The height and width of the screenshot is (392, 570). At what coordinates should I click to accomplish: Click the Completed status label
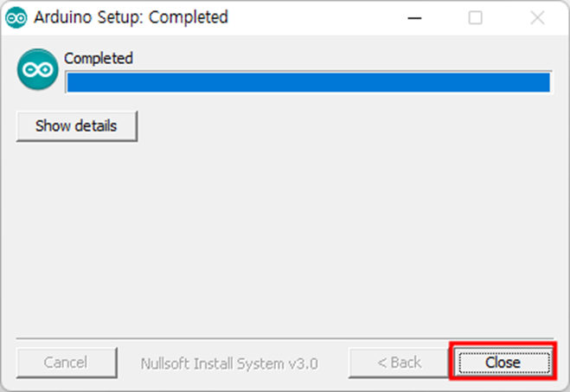(99, 58)
